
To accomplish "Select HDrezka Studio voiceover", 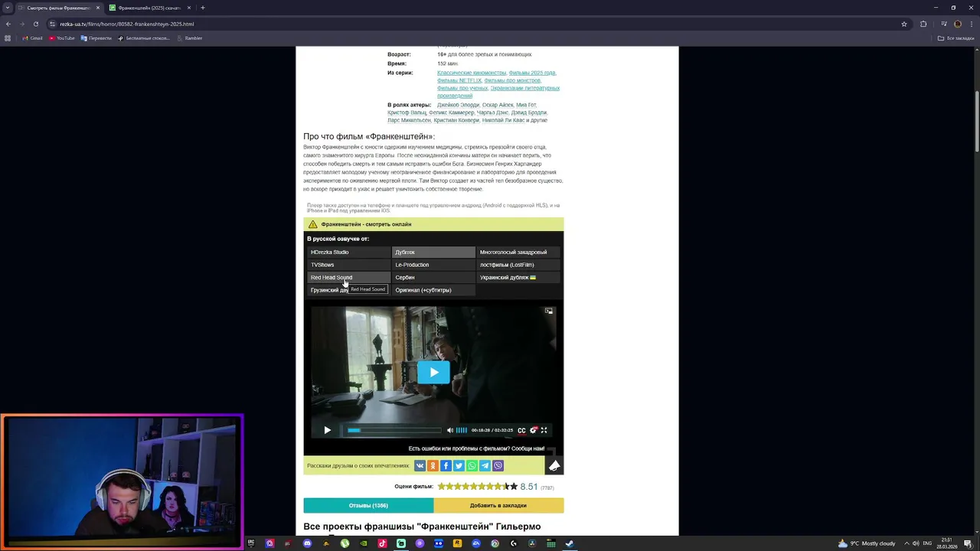I will pyautogui.click(x=348, y=252).
